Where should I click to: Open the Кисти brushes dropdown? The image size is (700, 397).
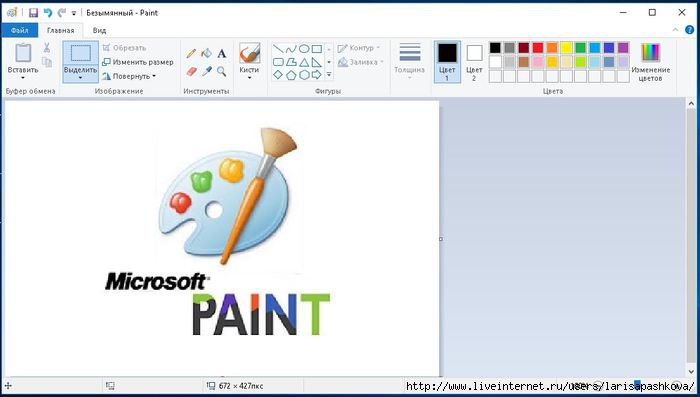249,78
